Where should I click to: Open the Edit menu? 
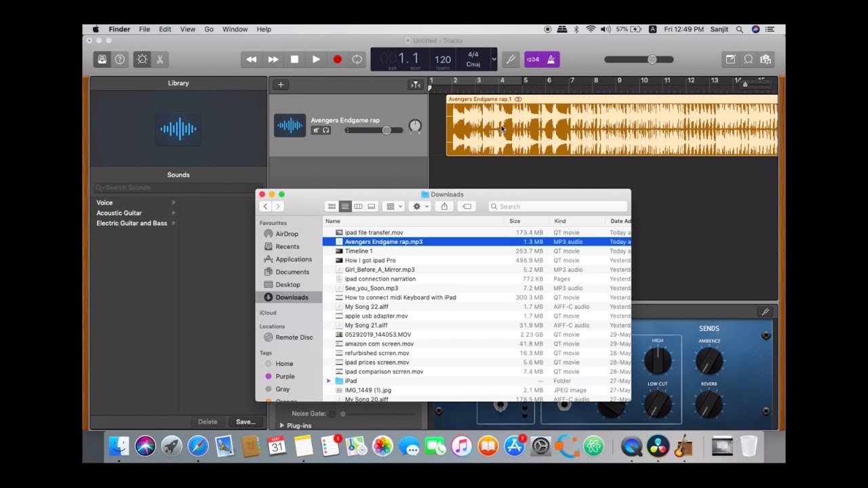coord(165,29)
